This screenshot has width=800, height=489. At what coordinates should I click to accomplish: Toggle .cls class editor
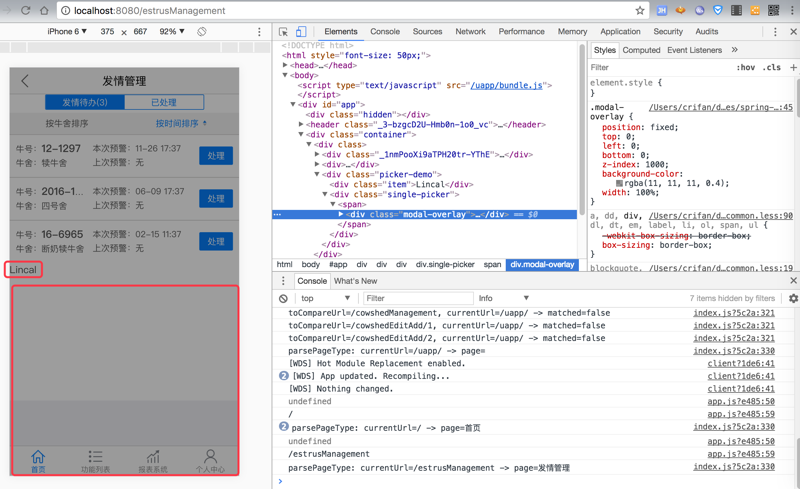(x=772, y=68)
